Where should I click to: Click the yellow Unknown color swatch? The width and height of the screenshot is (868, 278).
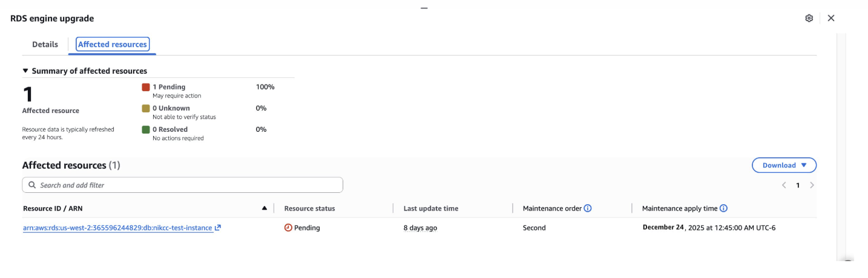(146, 108)
